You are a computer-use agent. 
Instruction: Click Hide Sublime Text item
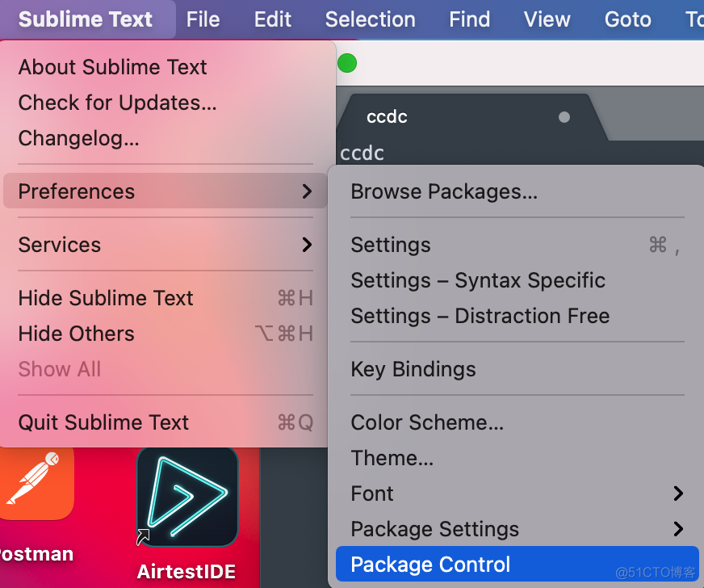point(106,298)
